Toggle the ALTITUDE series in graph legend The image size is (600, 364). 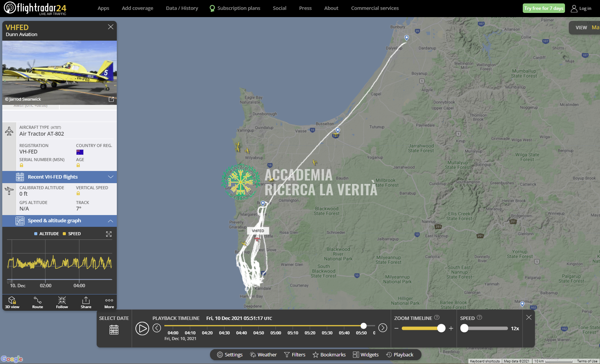[46, 234]
